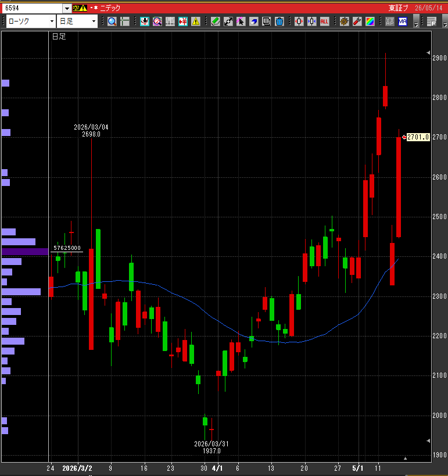Image resolution: width=448 pixels, height=476 pixels.
Task: Select the green pencil drawing tool
Action: pos(215,22)
